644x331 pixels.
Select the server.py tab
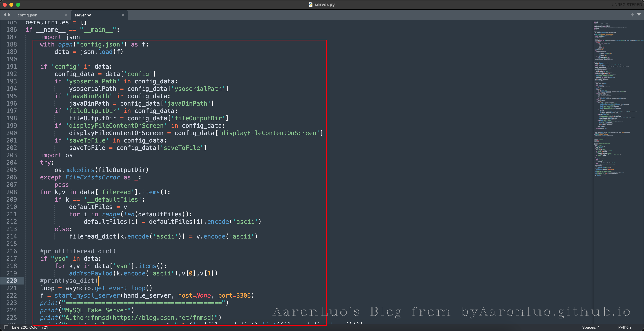[x=83, y=15]
